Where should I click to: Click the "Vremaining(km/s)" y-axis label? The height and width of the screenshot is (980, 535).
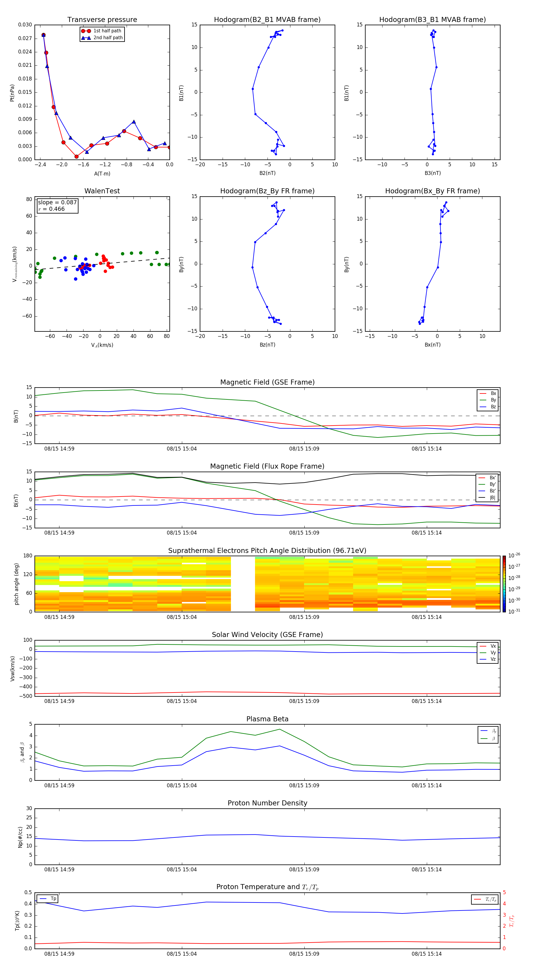[x=15, y=264]
